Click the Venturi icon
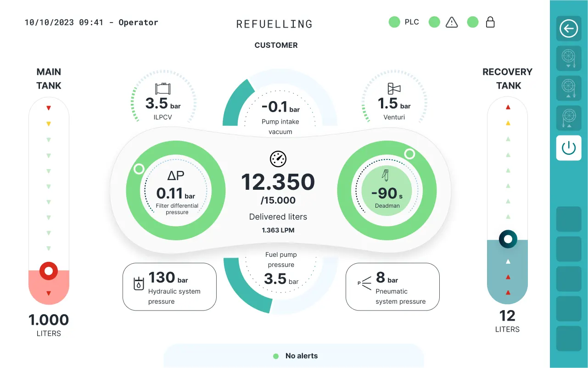The width and height of the screenshot is (588, 368). tap(394, 89)
